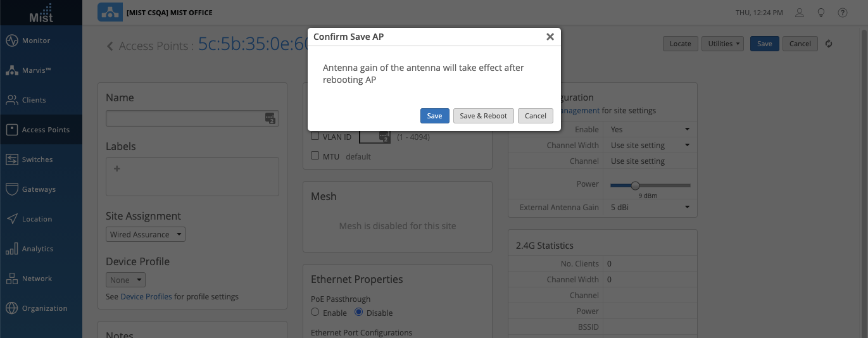868x338 pixels.
Task: Select the Switches sidebar icon
Action: [x=11, y=160]
